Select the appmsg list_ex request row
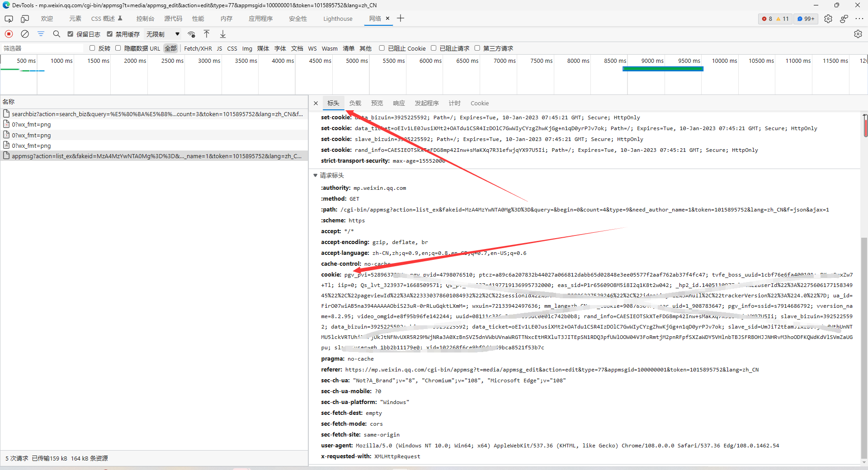Image resolution: width=868 pixels, height=470 pixels. point(154,156)
